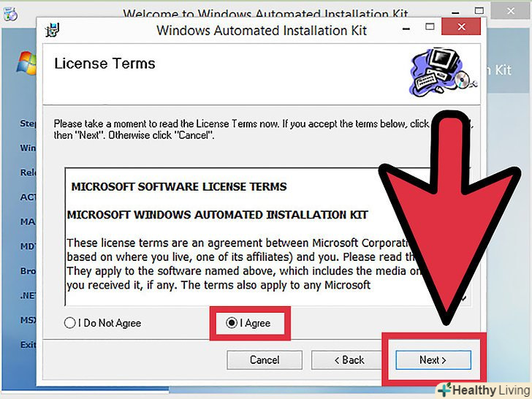Click the Next > button
The image size is (532, 399).
(x=433, y=360)
